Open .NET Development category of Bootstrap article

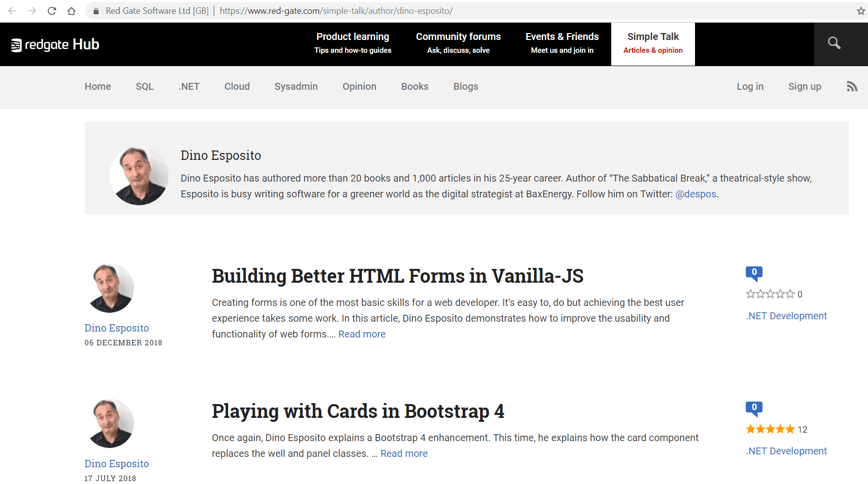point(787,451)
